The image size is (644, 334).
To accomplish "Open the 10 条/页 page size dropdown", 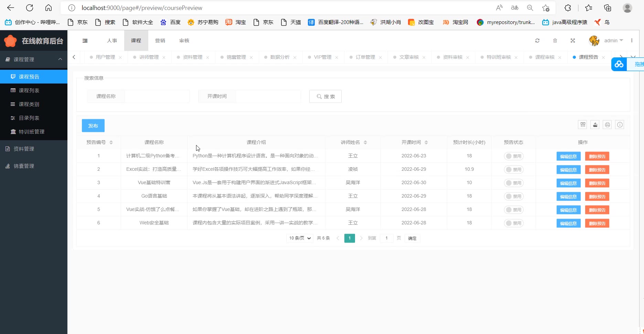I will 300,238.
